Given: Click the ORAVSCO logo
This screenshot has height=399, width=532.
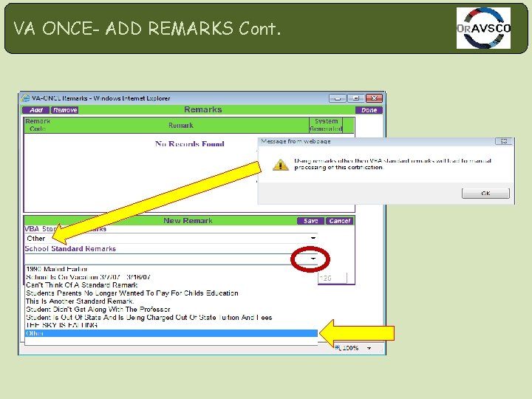Looking at the screenshot, I should click(483, 28).
